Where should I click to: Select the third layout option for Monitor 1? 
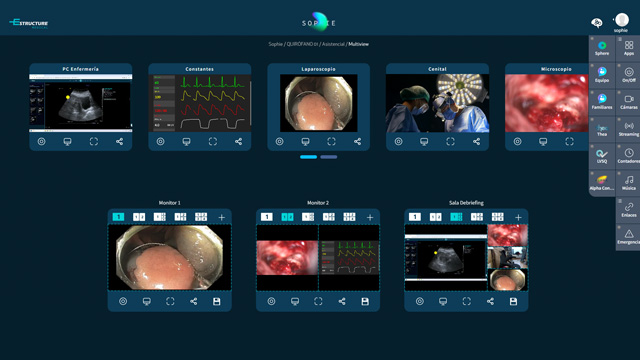pos(160,217)
